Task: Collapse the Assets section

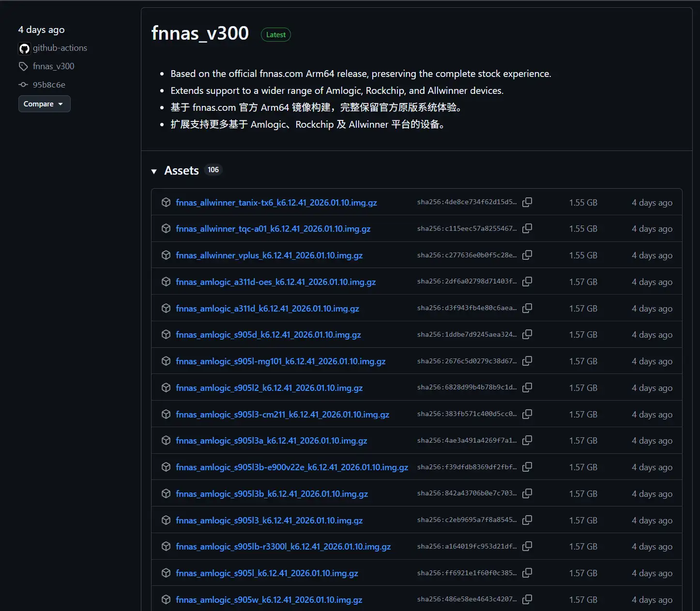Action: (x=154, y=171)
